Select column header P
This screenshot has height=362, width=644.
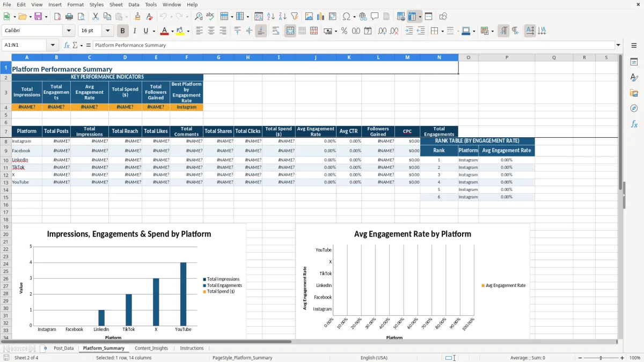[506, 57]
